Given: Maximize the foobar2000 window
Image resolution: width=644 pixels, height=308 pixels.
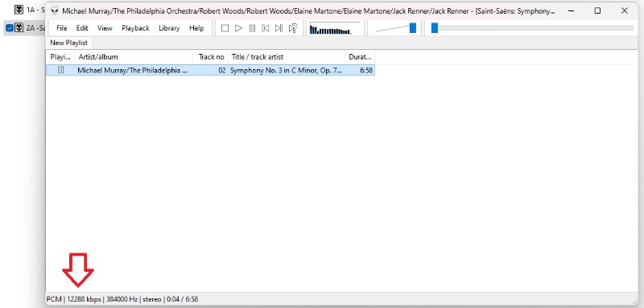Looking at the screenshot, I should point(597,10).
